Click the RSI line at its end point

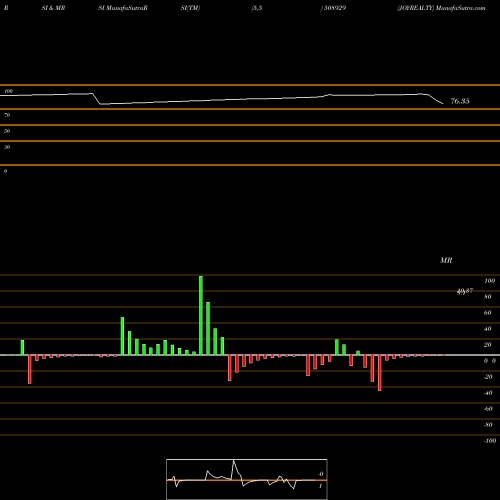(x=443, y=103)
